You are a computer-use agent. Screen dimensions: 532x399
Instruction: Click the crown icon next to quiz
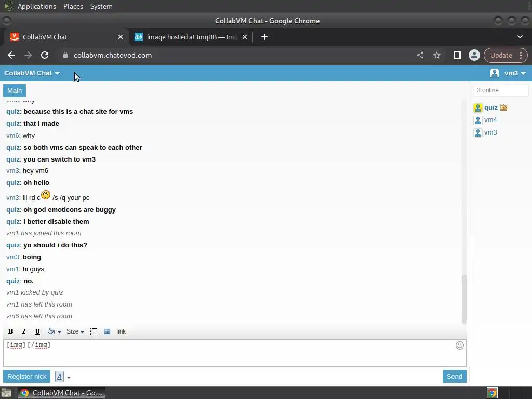(x=503, y=108)
